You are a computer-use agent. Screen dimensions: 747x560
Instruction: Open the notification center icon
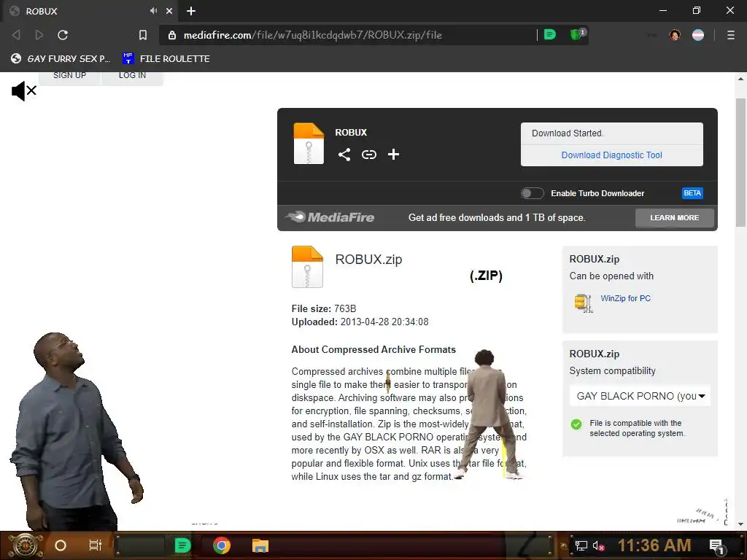(x=718, y=546)
